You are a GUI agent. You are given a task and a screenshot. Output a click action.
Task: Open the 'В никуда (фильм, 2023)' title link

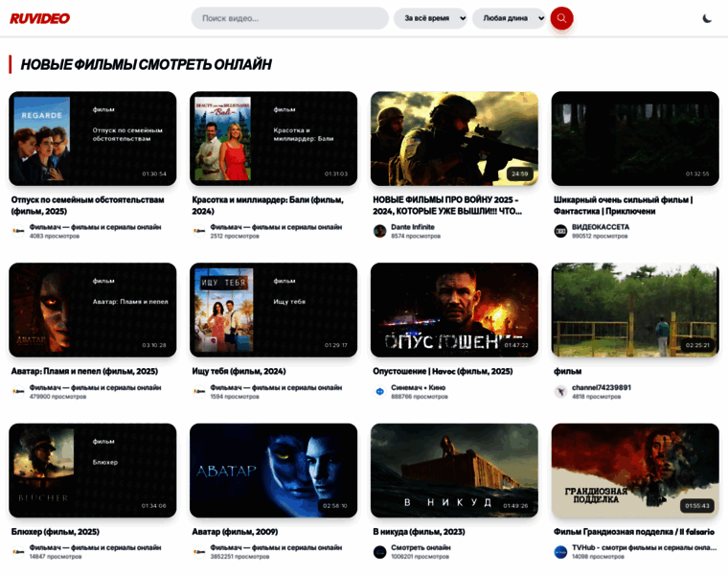[x=419, y=531]
